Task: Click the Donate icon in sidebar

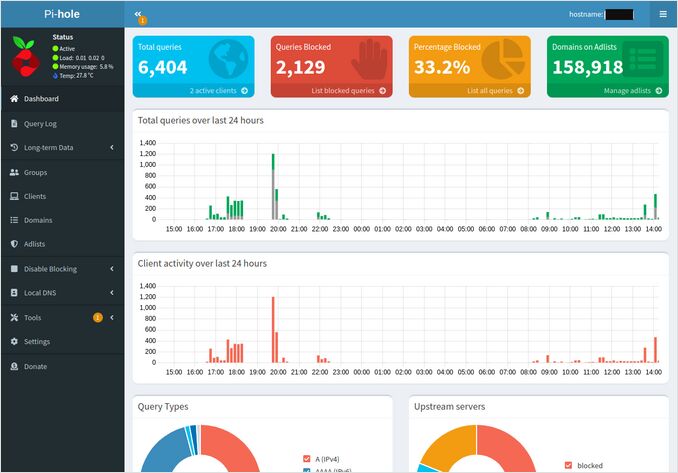Action: coord(14,366)
